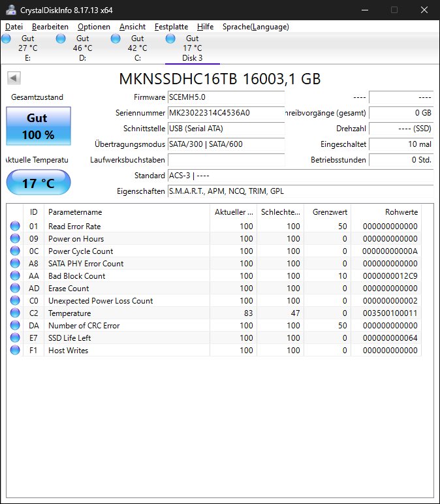Click the Betriebsstunden value 0 Std.
The height and width of the screenshot is (504, 440).
pos(401,160)
